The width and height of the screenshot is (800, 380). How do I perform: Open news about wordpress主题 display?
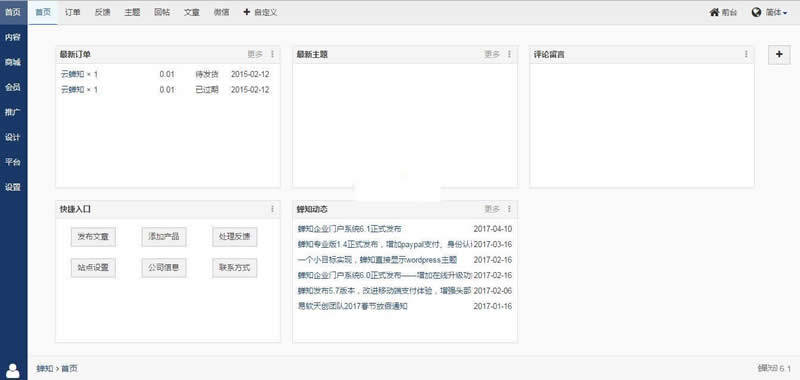pos(377,260)
